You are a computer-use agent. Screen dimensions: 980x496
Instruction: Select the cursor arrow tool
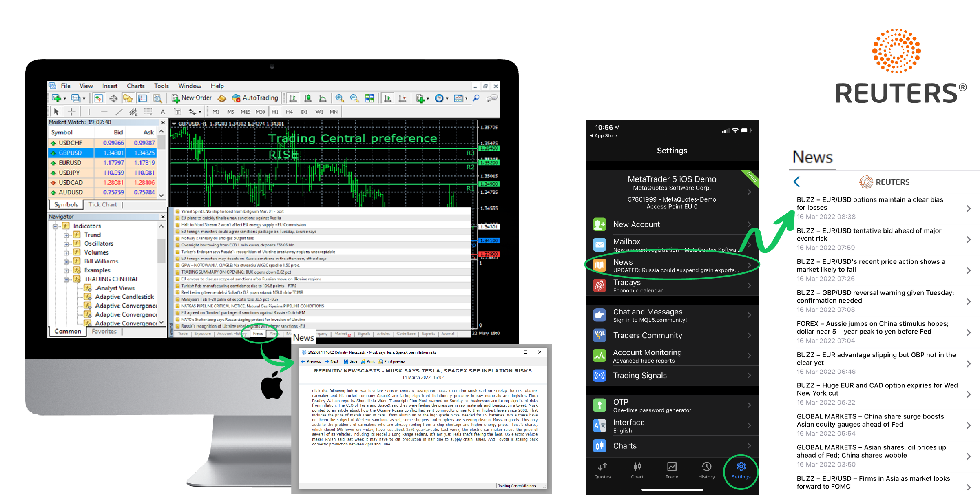point(56,112)
